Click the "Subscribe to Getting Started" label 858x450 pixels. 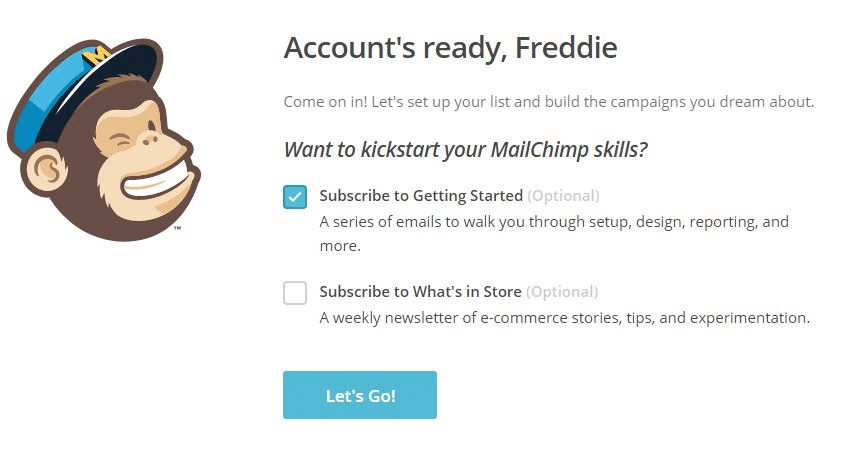421,196
